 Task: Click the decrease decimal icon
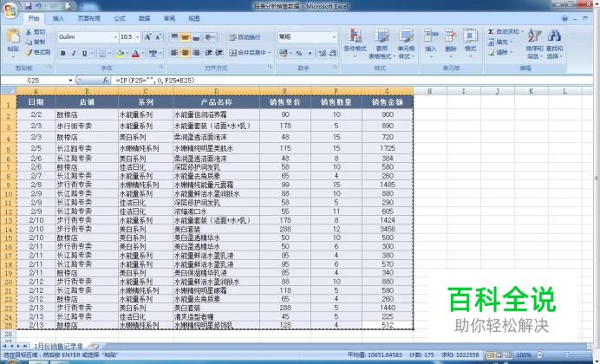[333, 53]
